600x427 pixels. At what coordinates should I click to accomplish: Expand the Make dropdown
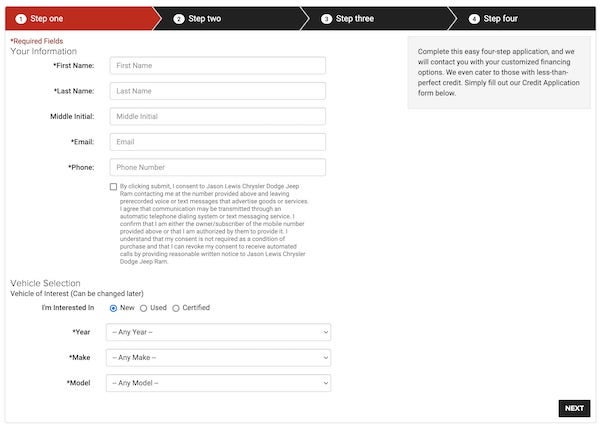218,357
